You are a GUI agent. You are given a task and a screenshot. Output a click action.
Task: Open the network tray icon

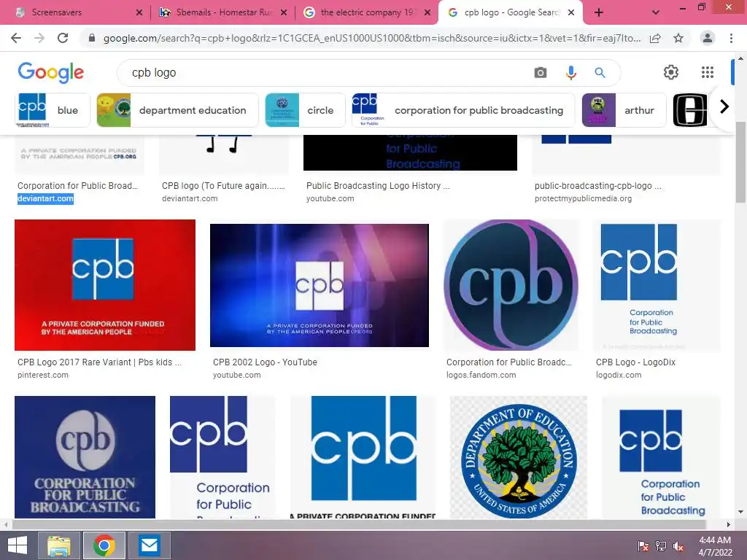point(661,546)
